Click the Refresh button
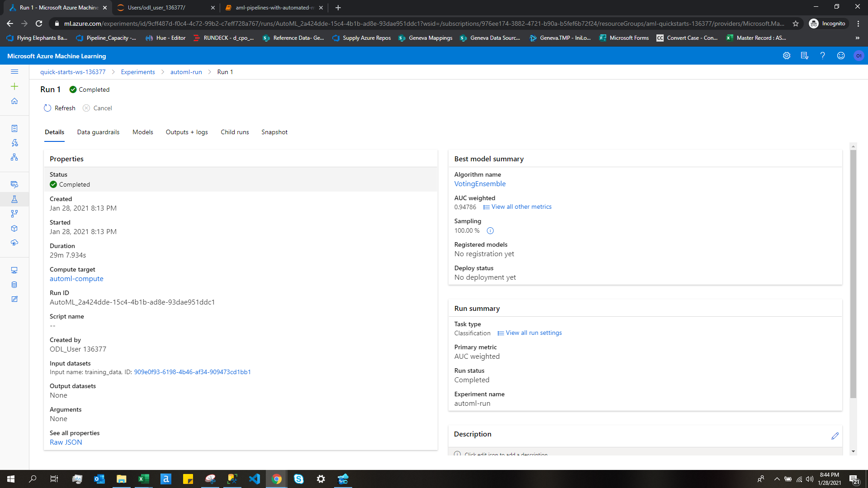This screenshot has height=488, width=868. (60, 108)
